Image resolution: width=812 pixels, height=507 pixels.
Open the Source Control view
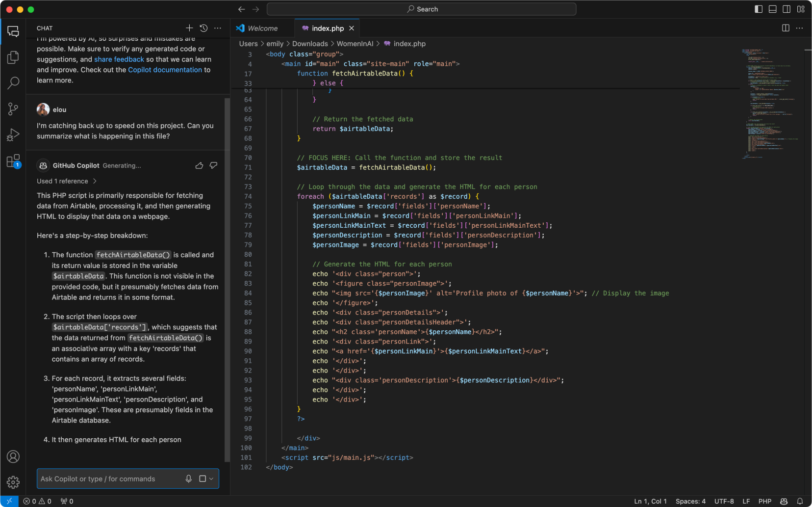[13, 108]
